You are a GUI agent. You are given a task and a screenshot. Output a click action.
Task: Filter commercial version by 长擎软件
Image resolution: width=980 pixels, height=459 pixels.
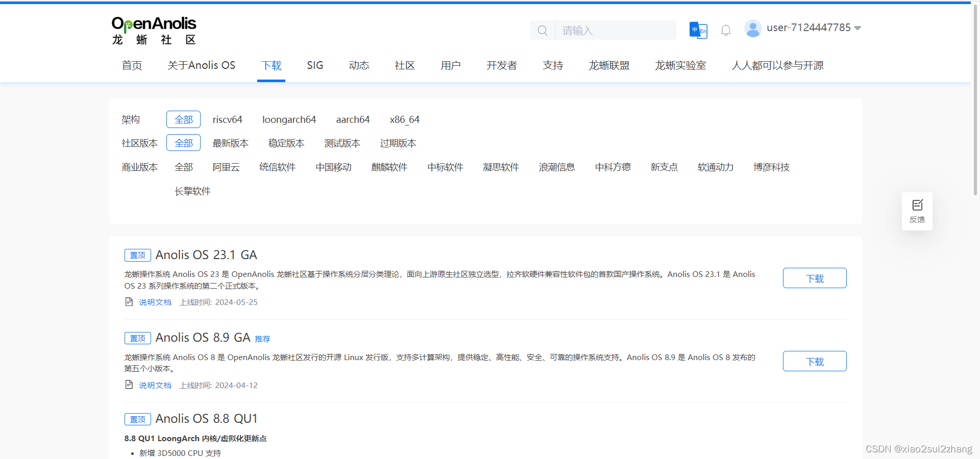point(192,191)
